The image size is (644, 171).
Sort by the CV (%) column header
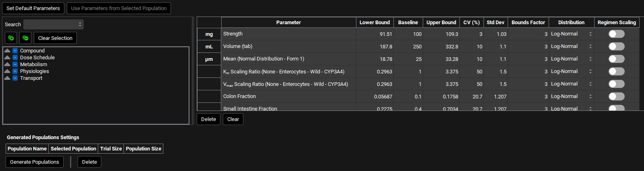tap(471, 23)
